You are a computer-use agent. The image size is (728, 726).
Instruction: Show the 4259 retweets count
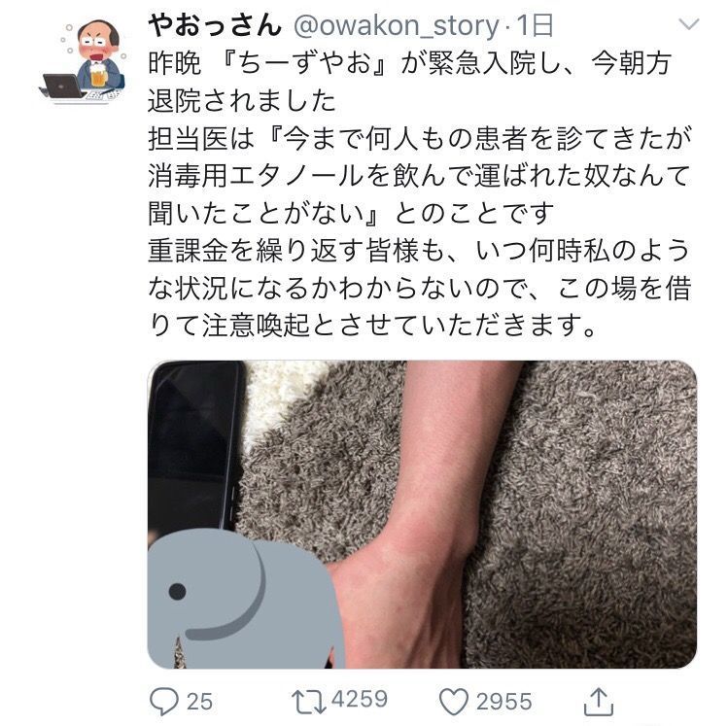click(360, 699)
